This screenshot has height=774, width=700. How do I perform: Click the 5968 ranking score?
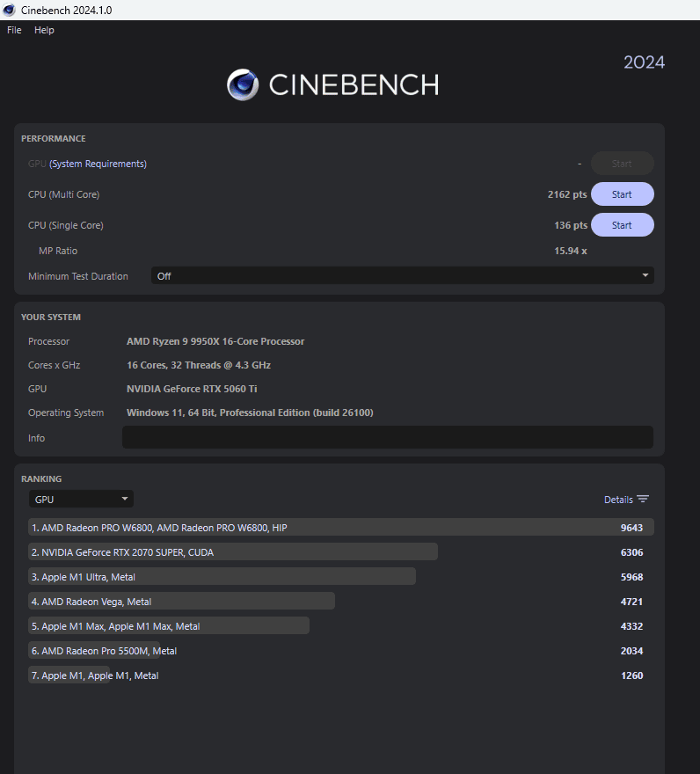[632, 577]
